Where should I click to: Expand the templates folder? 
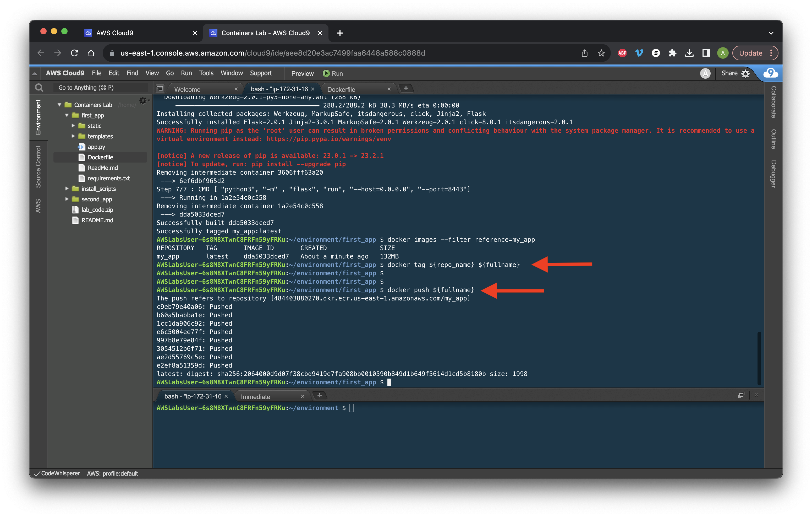tap(73, 136)
